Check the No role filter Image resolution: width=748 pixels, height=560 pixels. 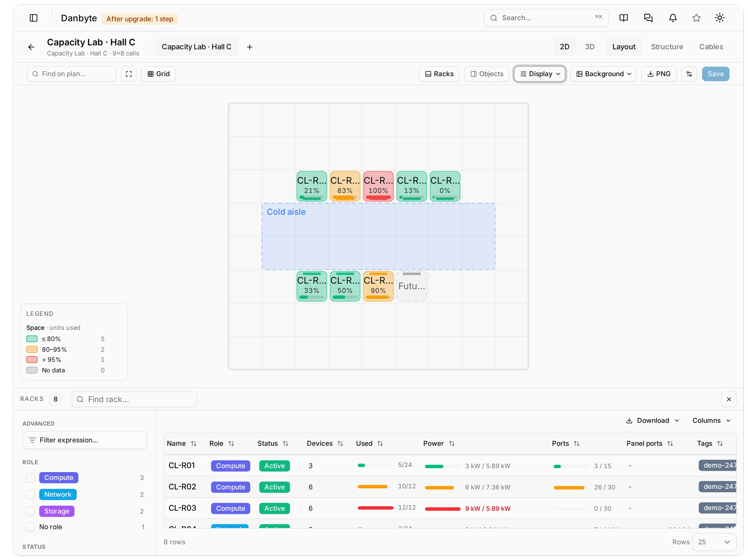(30, 527)
